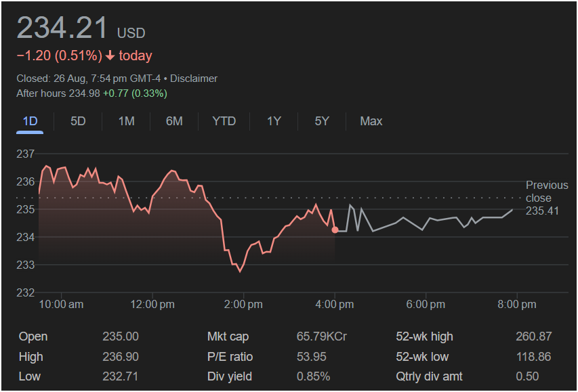Click the 52-wk high value 260.87
The width and height of the screenshot is (578, 392).
click(x=533, y=336)
